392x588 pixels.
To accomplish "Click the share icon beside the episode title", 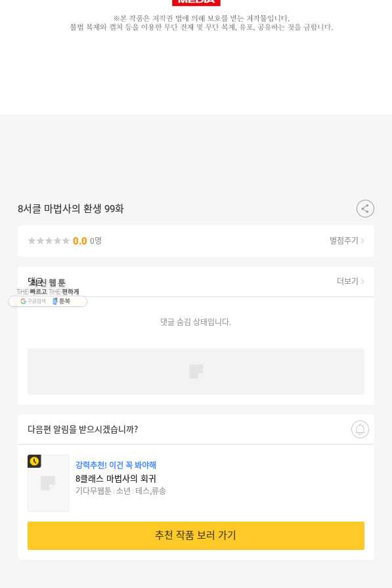I will point(365,208).
